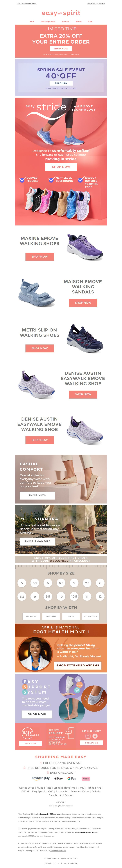Click the Apple Pay logo
Image resolution: width=122 pixels, height=868 pixels.
pyautogui.click(x=58, y=778)
